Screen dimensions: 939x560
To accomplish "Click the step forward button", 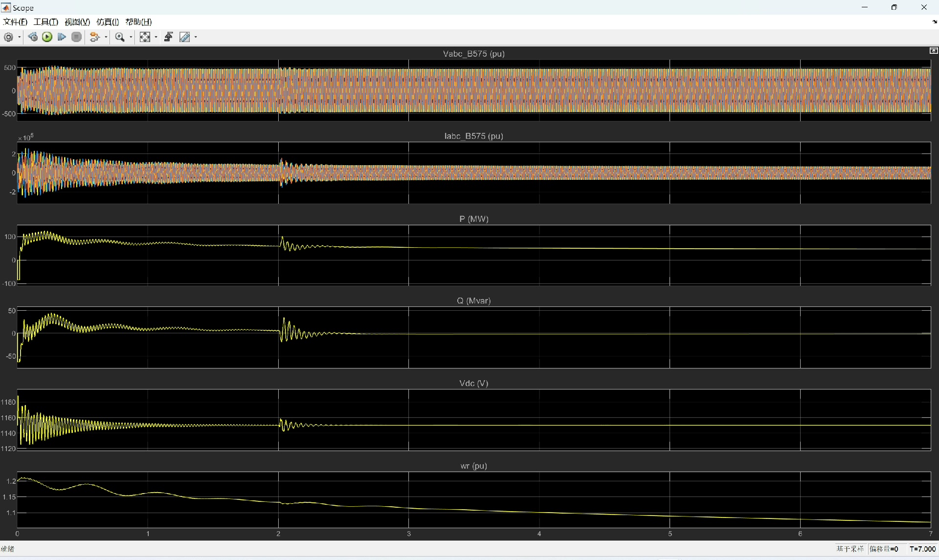I will [62, 37].
